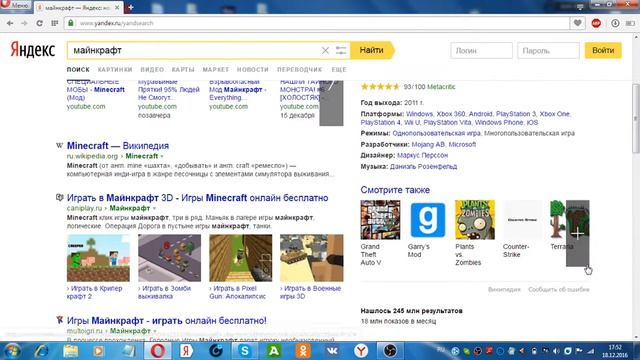
Task: Open the Yandex Browser taskbar icon
Action: coord(361,351)
